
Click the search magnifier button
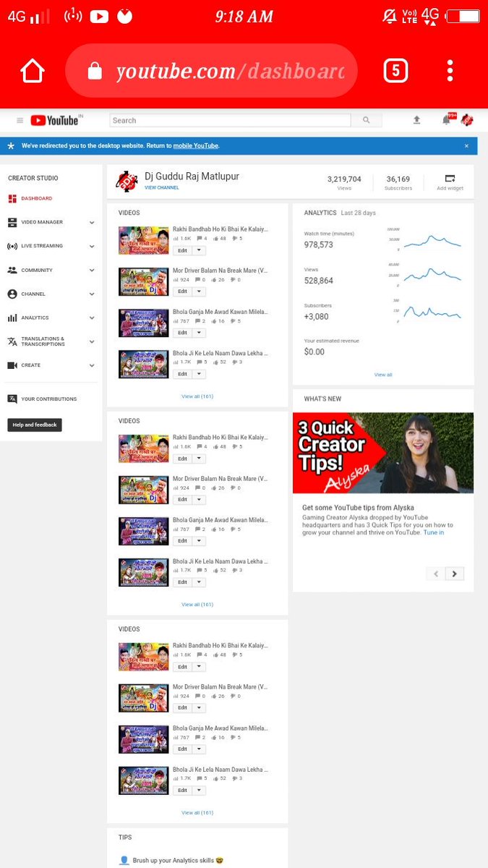pos(367,120)
